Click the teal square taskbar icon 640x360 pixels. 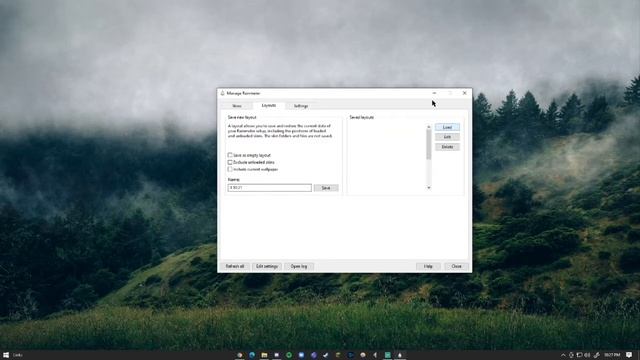(x=387, y=355)
